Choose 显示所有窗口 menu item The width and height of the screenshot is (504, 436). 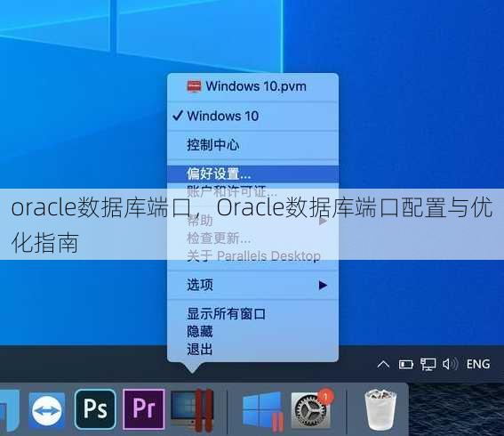click(252, 314)
